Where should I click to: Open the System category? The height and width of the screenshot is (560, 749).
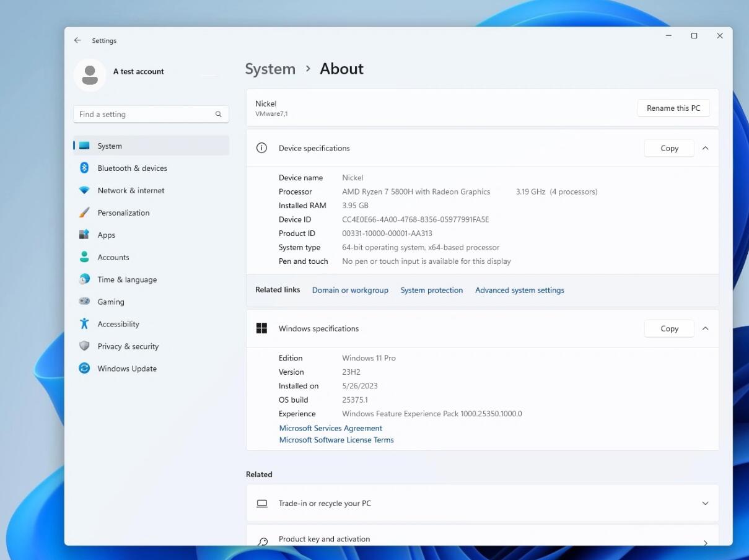click(151, 146)
